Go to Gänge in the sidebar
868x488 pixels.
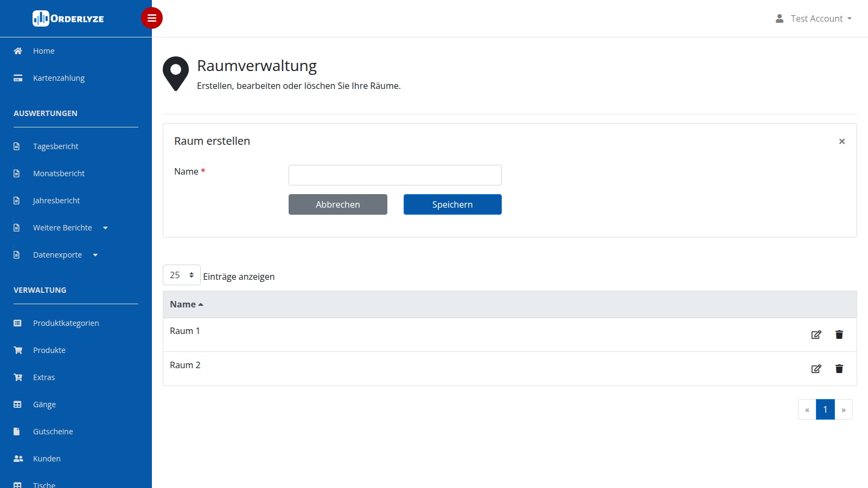44,404
